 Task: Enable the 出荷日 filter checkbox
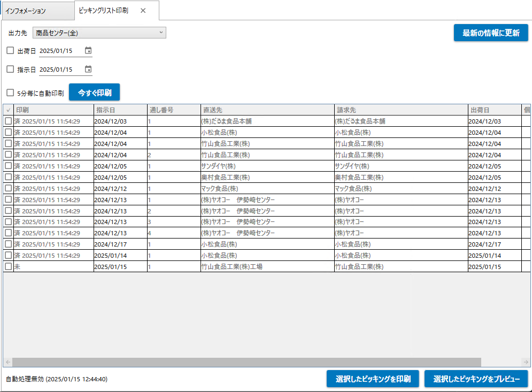(10, 51)
